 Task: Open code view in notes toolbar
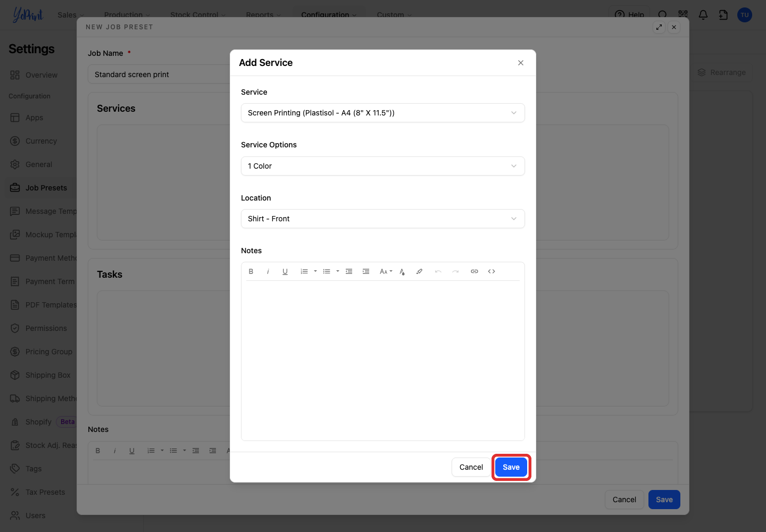492,271
